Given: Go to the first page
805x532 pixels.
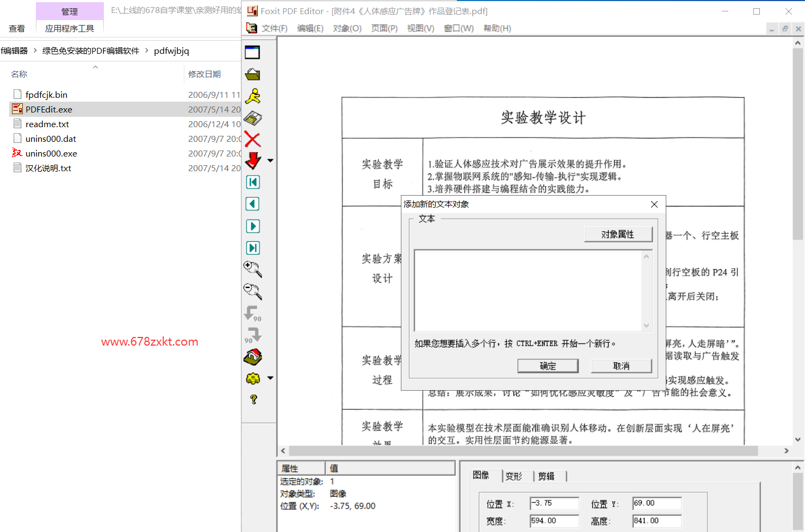Looking at the screenshot, I should pos(252,182).
